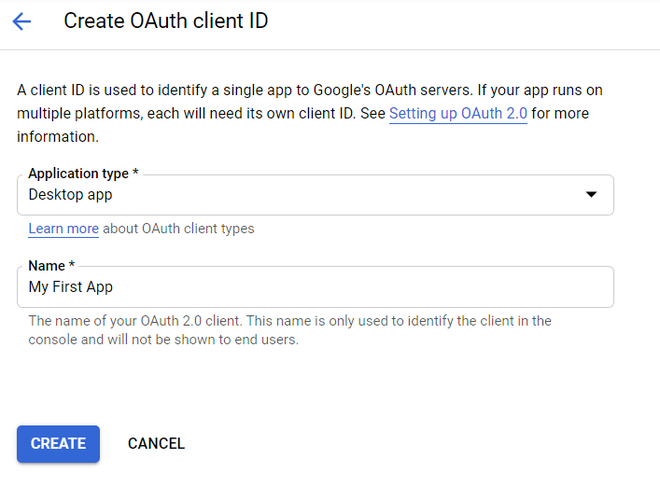Follow the Learn more link
The height and width of the screenshot is (487, 660).
point(63,229)
